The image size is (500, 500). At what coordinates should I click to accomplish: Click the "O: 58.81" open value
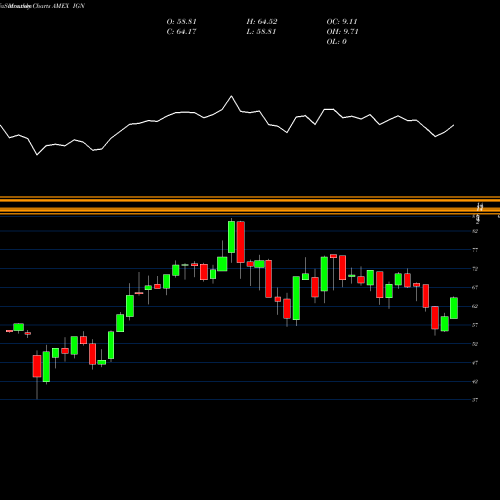coord(181,22)
